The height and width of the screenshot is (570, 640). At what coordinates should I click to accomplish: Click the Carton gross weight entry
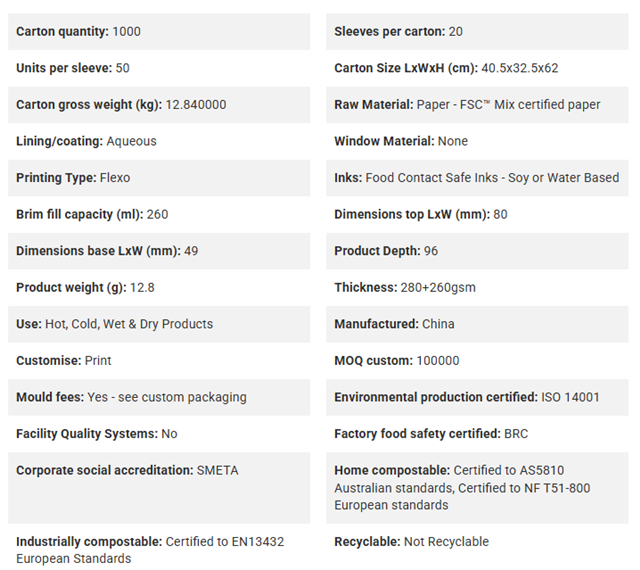[159, 105]
